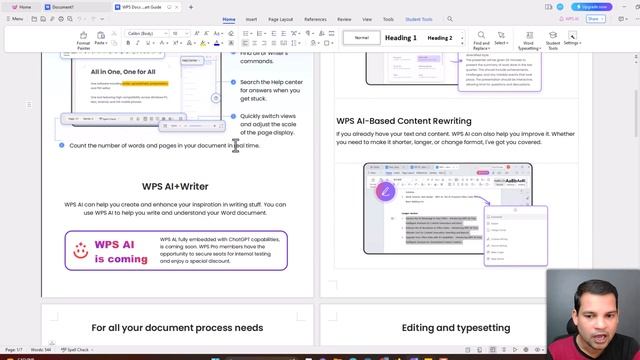Toggle italic formatting
Screen dimensions: 640x360
[138, 43]
